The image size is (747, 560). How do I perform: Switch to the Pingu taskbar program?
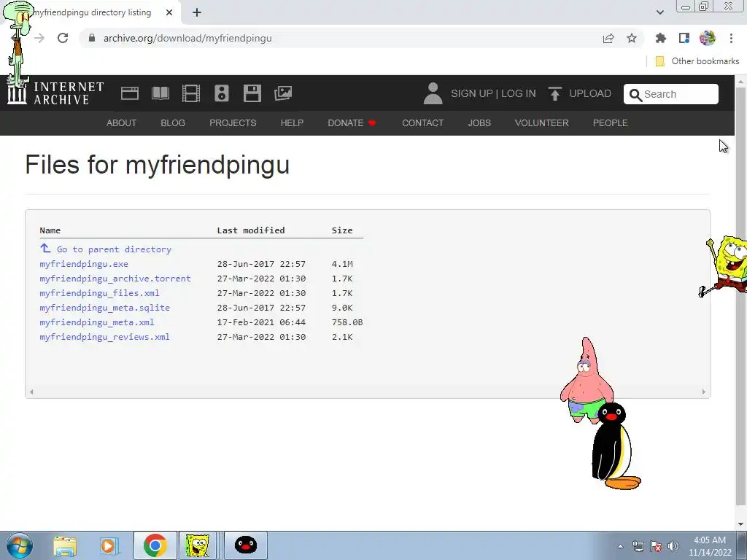246,545
